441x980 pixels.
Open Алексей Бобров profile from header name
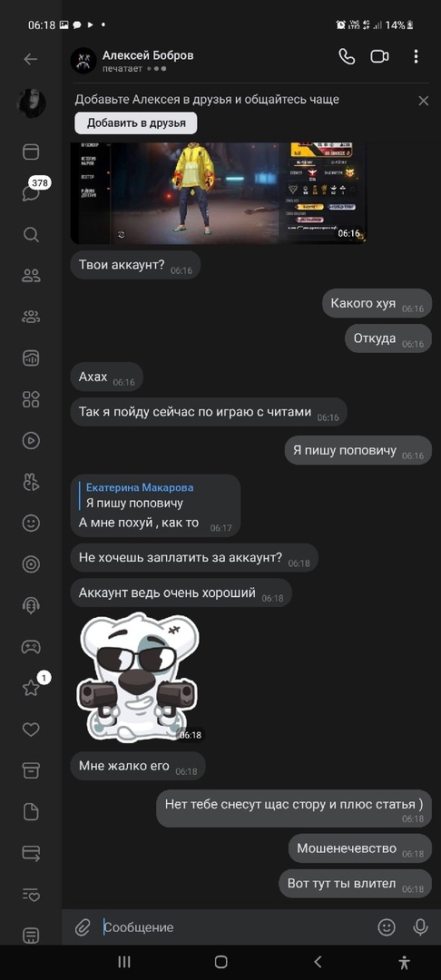point(148,55)
